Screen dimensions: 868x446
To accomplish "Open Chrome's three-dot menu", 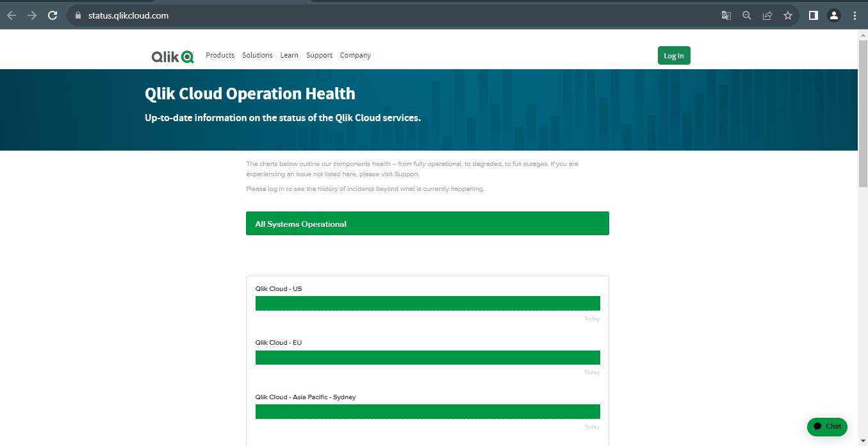I will click(x=855, y=15).
